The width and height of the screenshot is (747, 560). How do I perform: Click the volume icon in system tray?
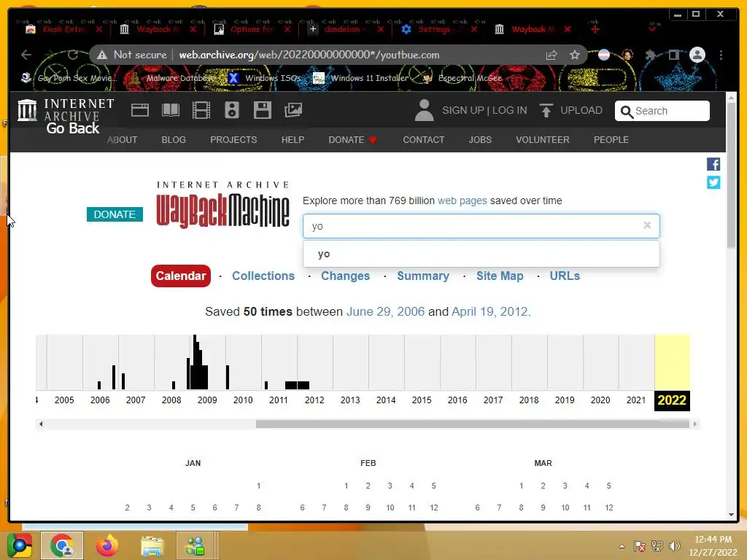pos(674,546)
